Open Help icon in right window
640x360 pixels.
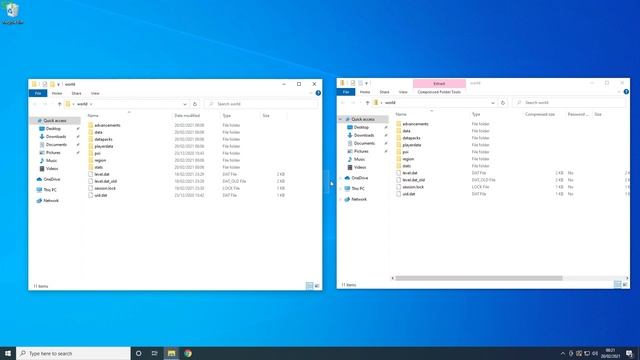coord(626,92)
